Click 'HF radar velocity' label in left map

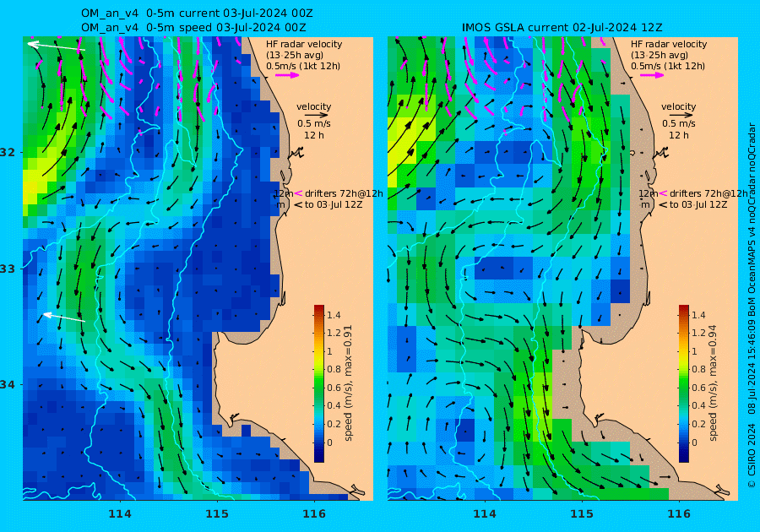tap(304, 44)
